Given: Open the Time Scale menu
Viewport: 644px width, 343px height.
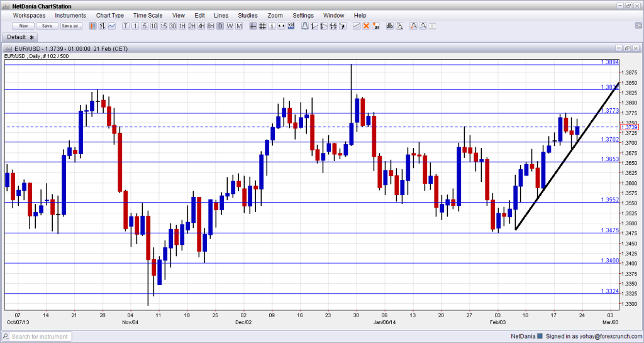Looking at the screenshot, I should (x=148, y=15).
